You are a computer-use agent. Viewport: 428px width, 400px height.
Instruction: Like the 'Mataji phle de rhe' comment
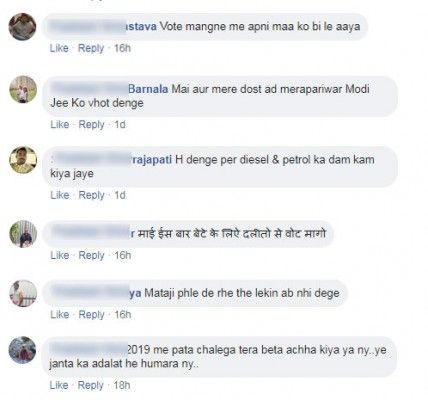(60, 315)
